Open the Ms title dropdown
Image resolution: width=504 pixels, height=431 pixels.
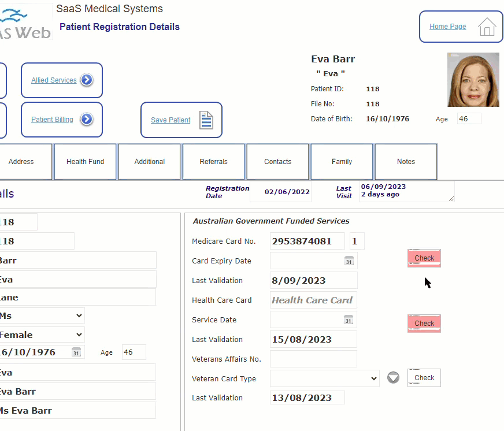click(x=41, y=315)
